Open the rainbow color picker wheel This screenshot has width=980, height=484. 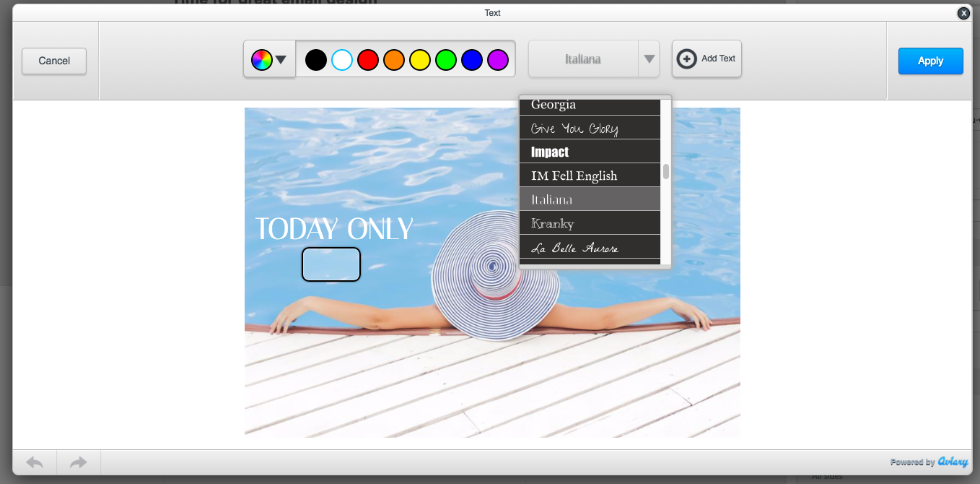[261, 60]
